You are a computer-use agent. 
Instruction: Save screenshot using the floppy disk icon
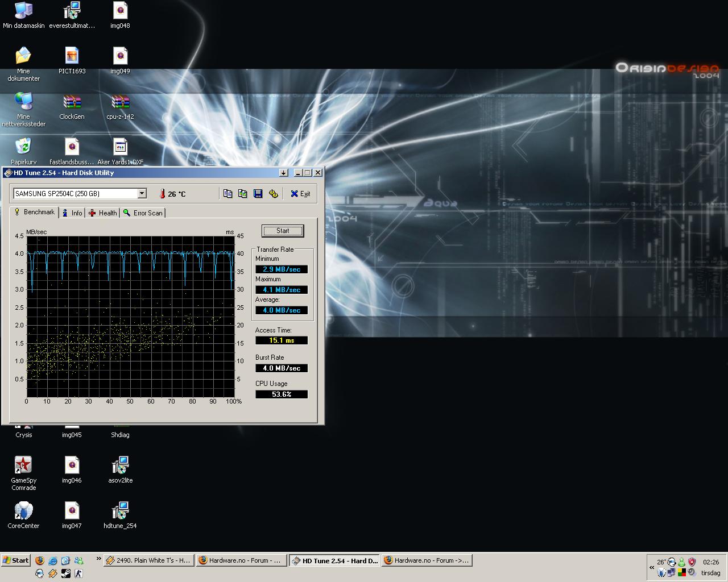coord(258,194)
